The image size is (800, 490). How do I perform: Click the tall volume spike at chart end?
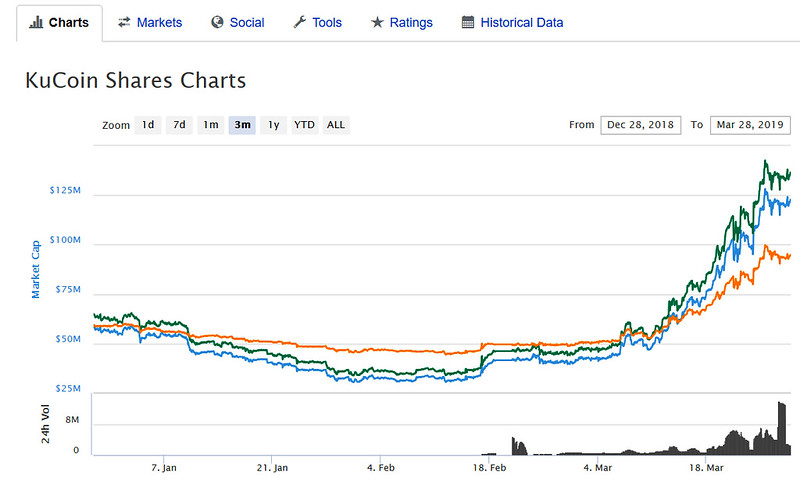click(x=782, y=428)
